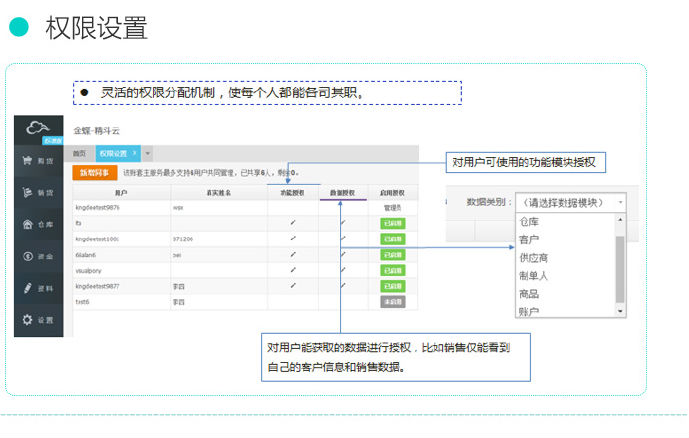Toggle 已启用 status for user visualpory

pos(394,270)
